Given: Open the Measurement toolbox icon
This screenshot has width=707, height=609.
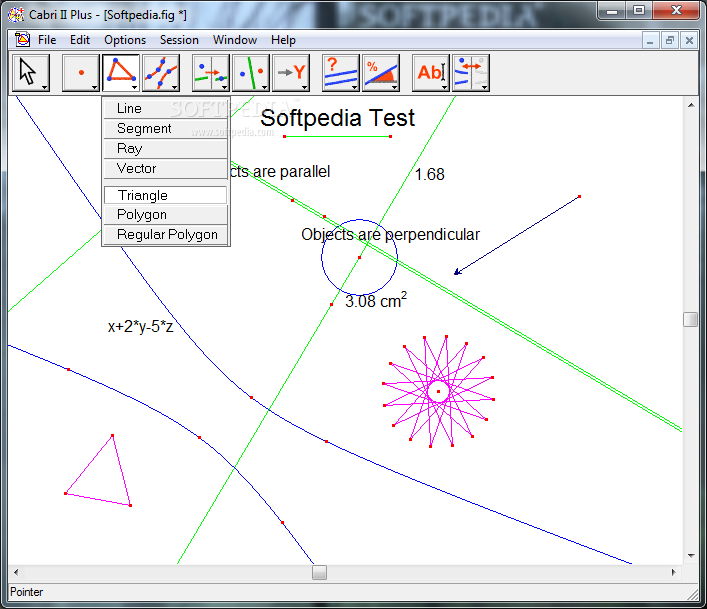Looking at the screenshot, I should pos(381,72).
